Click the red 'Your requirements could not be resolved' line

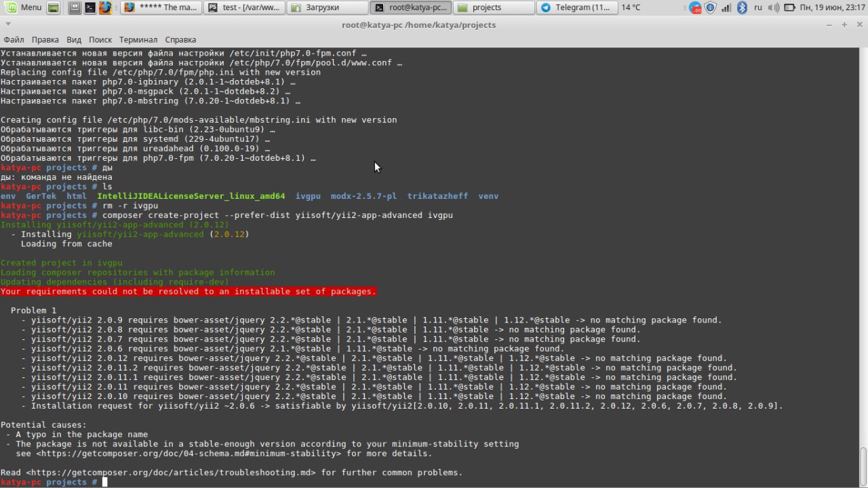[189, 291]
